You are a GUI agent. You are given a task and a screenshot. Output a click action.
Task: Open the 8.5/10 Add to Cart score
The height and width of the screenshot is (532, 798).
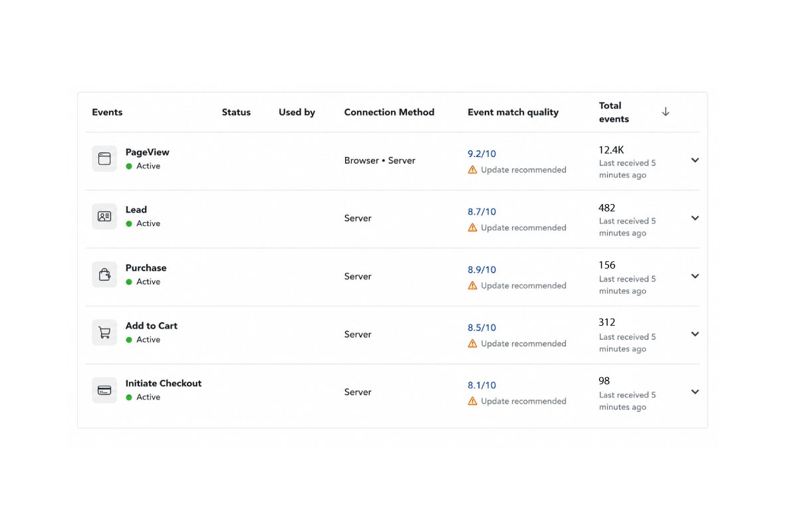click(481, 327)
